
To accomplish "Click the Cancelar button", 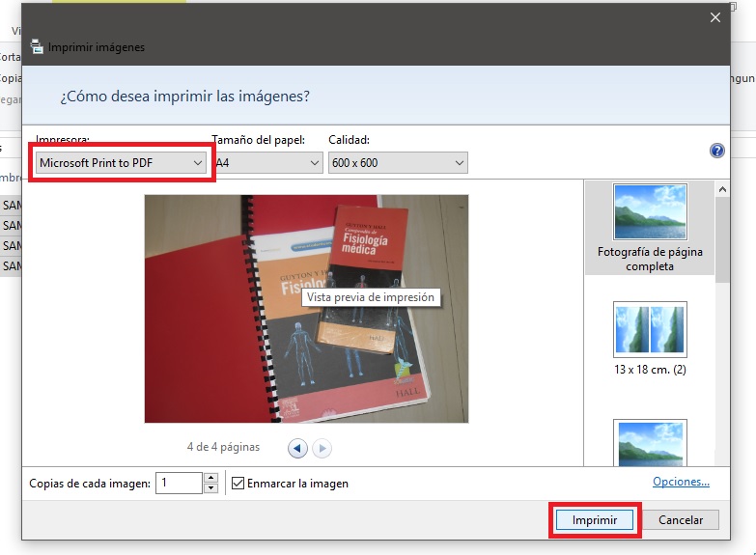I will 681,520.
